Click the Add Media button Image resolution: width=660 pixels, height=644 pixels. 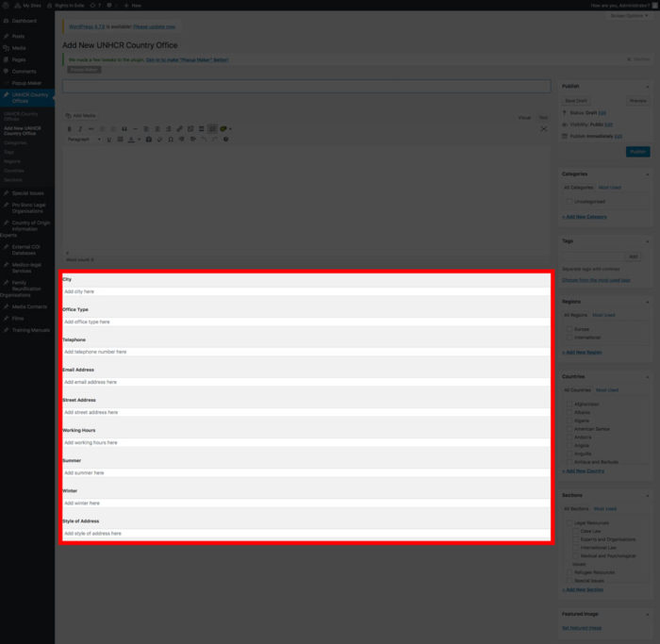[81, 116]
